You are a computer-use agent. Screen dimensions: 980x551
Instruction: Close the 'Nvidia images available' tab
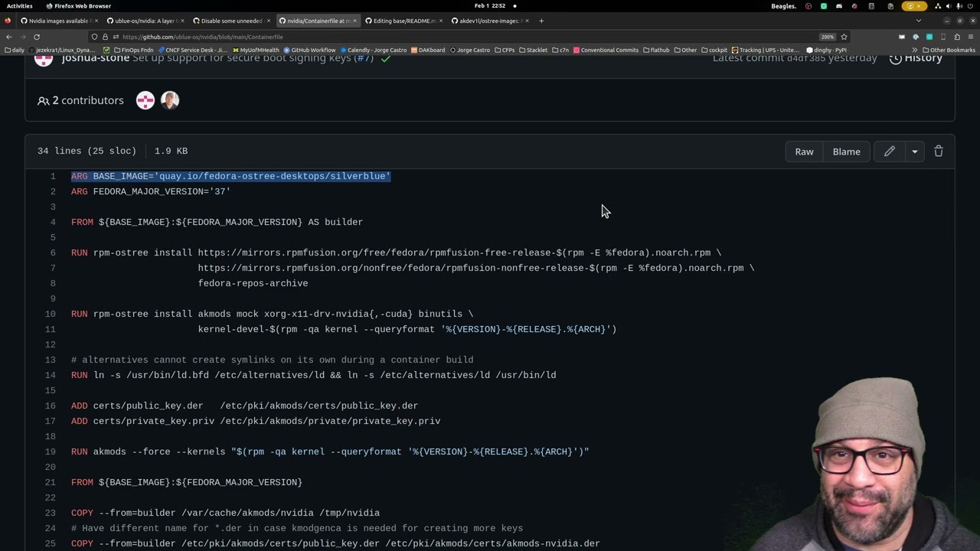(x=96, y=21)
